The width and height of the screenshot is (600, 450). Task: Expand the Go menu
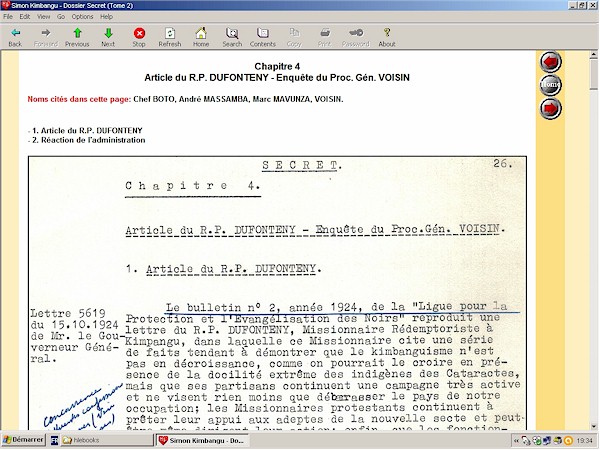tap(61, 17)
